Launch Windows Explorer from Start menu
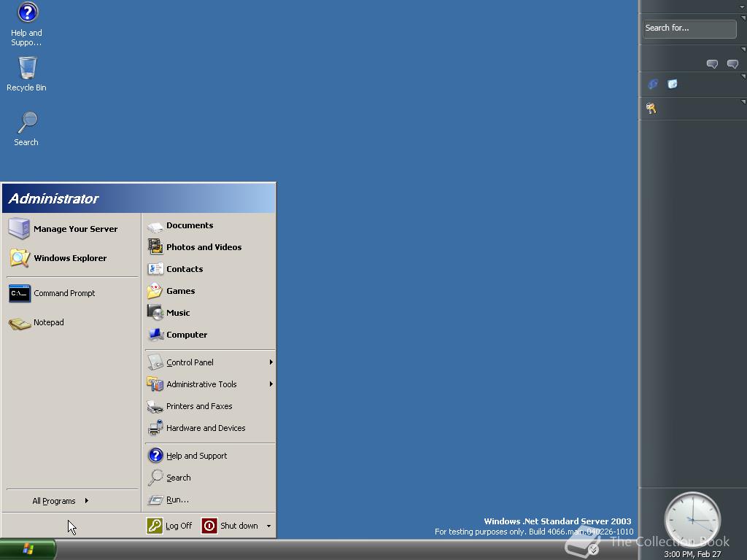 click(72, 258)
